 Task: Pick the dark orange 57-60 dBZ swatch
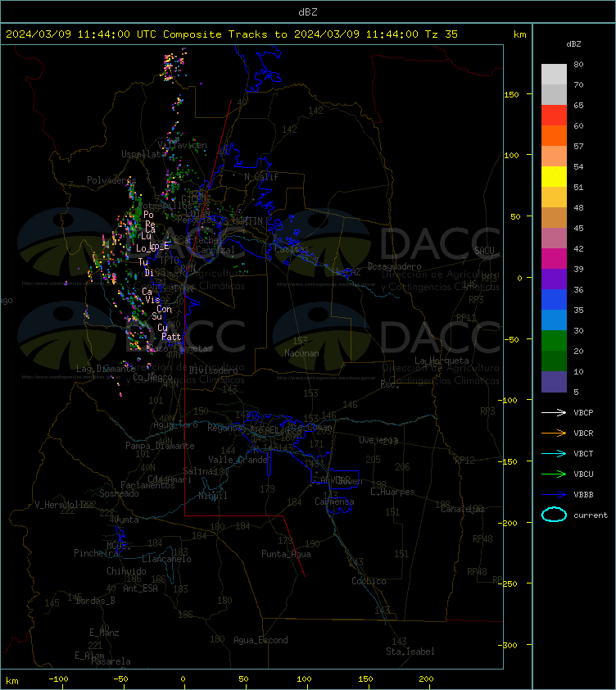point(554,135)
